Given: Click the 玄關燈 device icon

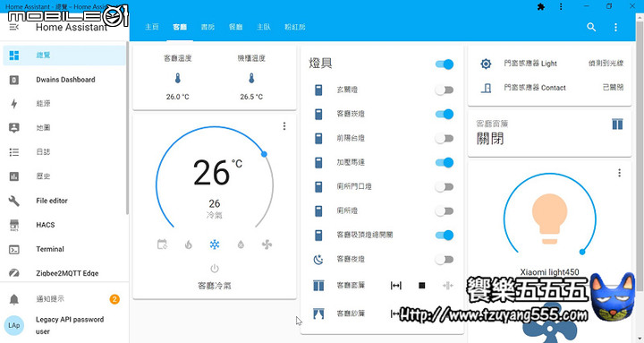Looking at the screenshot, I should click(x=318, y=90).
